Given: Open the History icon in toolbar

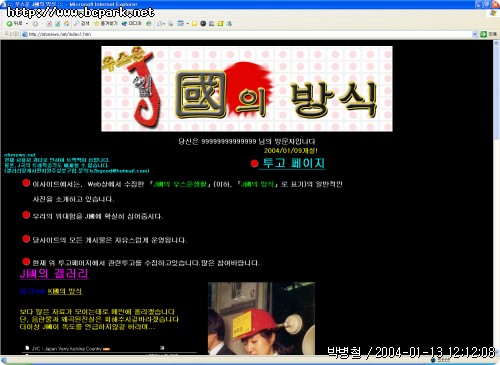Looking at the screenshot, I should coord(149,23).
